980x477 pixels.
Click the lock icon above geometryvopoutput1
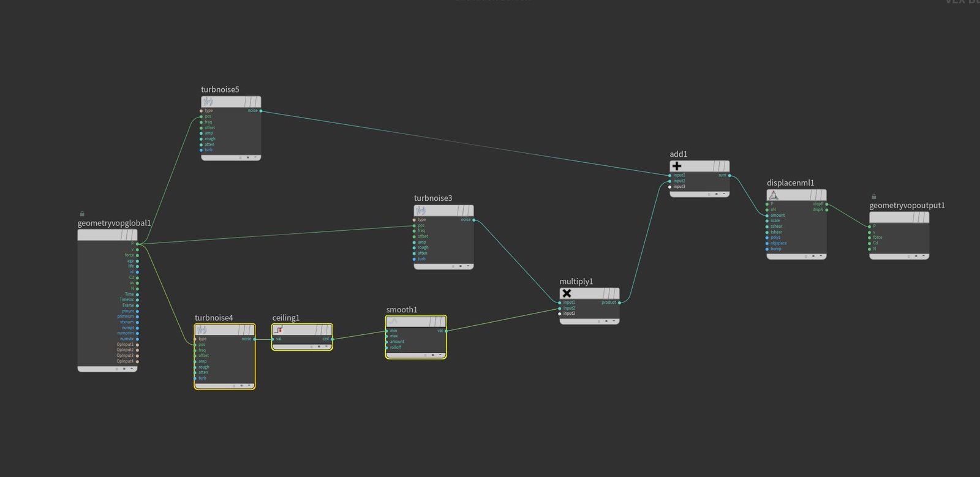(x=873, y=197)
